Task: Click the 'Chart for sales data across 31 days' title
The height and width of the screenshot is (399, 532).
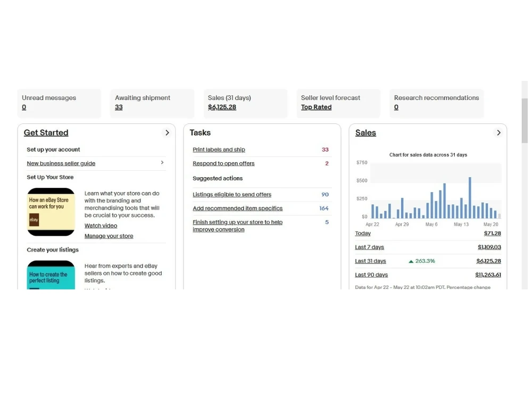Action: [x=428, y=155]
